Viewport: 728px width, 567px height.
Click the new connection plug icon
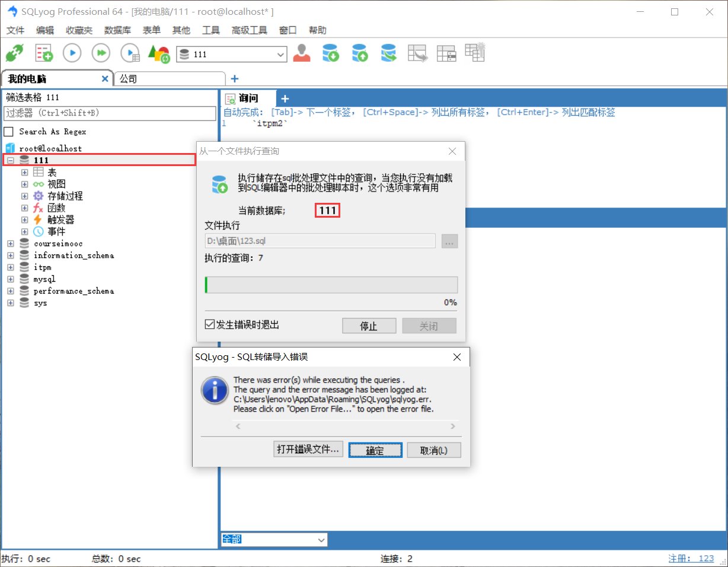14,53
